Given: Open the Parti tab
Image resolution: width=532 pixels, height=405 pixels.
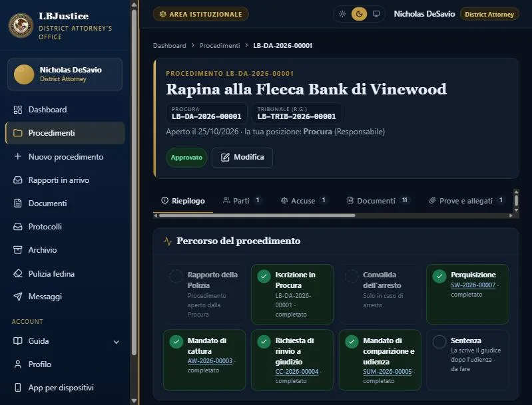Looking at the screenshot, I should tap(242, 201).
